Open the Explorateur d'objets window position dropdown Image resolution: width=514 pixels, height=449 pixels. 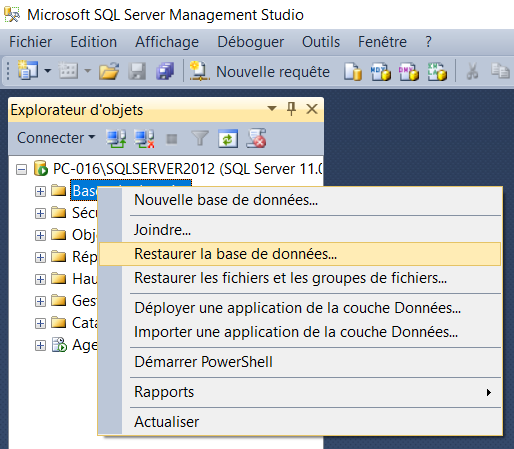tap(272, 108)
